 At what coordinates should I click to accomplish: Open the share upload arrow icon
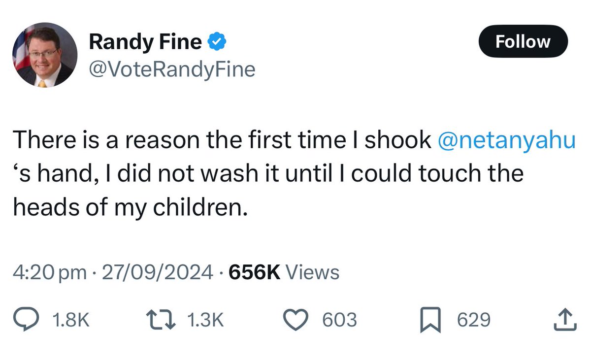(x=566, y=320)
